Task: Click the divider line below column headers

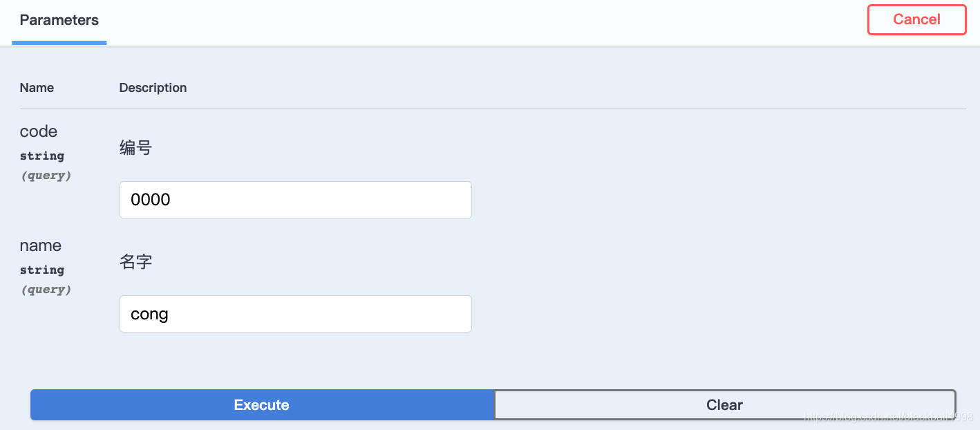Action: (493, 109)
